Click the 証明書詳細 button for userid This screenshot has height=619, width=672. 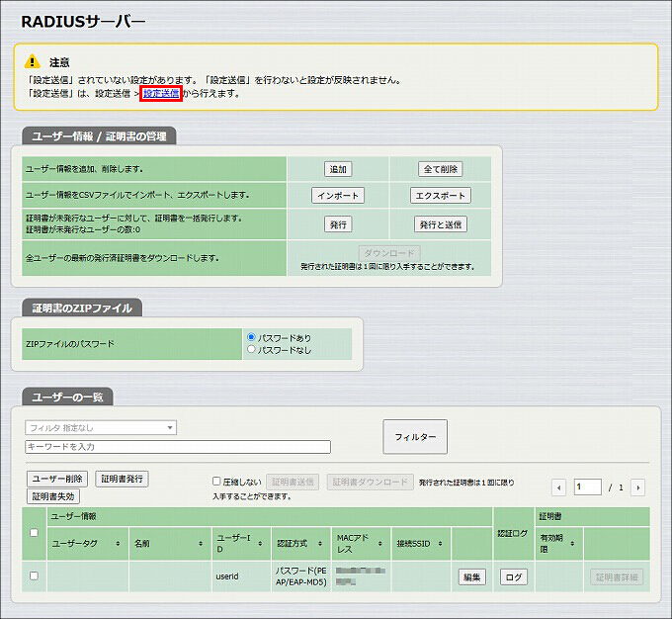tap(617, 576)
